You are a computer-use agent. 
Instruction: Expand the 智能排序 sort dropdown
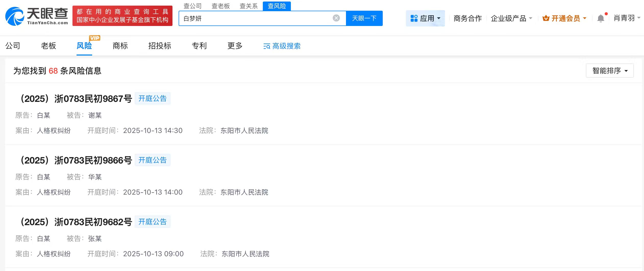[610, 71]
